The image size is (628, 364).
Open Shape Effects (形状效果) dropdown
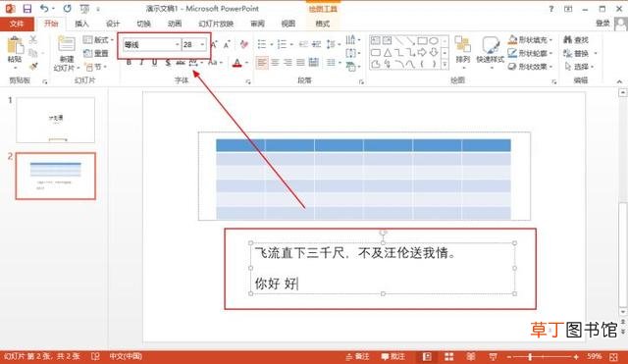(531, 67)
